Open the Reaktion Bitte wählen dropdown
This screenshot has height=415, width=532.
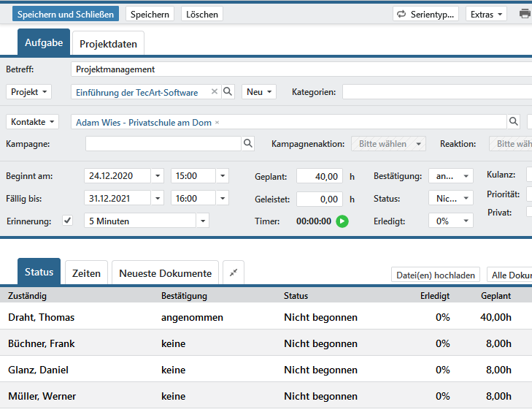(x=510, y=144)
